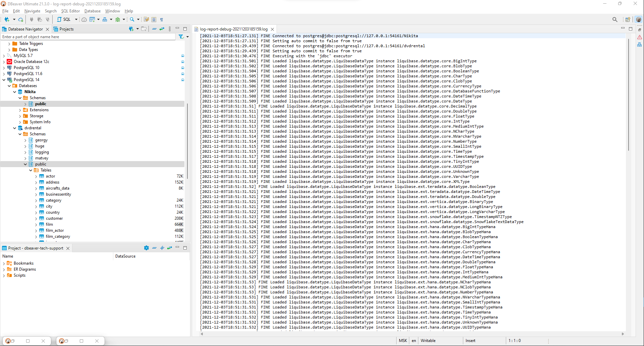Toggle show whitespace characters pilcrow icon
The image size is (644, 346).
click(x=162, y=19)
